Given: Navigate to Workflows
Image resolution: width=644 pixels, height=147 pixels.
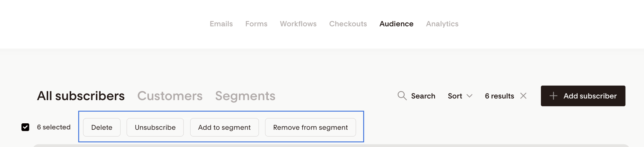Looking at the screenshot, I should click(298, 24).
